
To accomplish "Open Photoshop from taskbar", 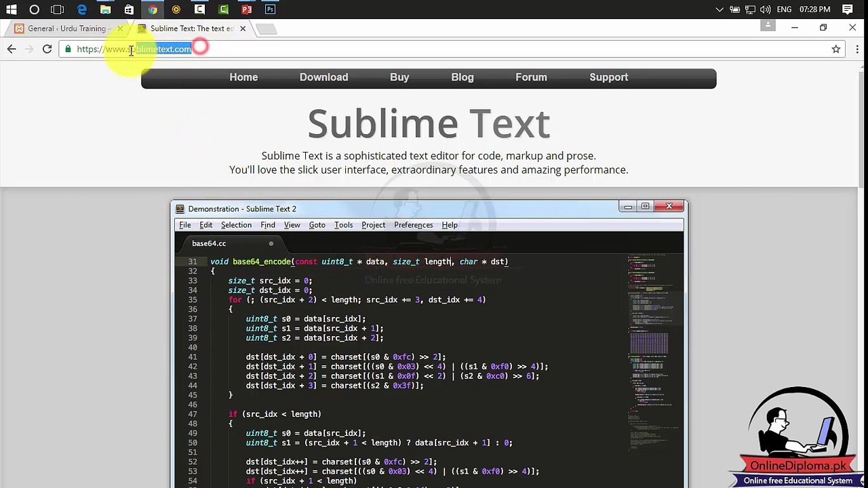I will (270, 9).
